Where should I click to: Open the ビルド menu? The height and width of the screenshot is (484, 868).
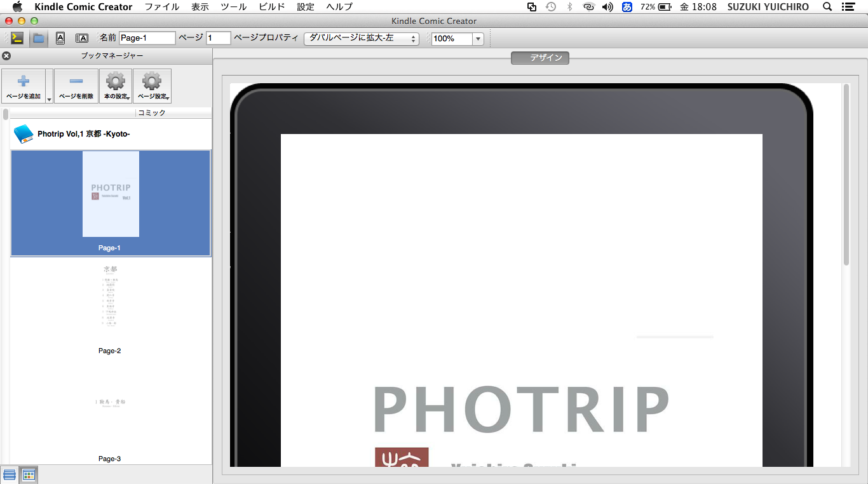(272, 7)
